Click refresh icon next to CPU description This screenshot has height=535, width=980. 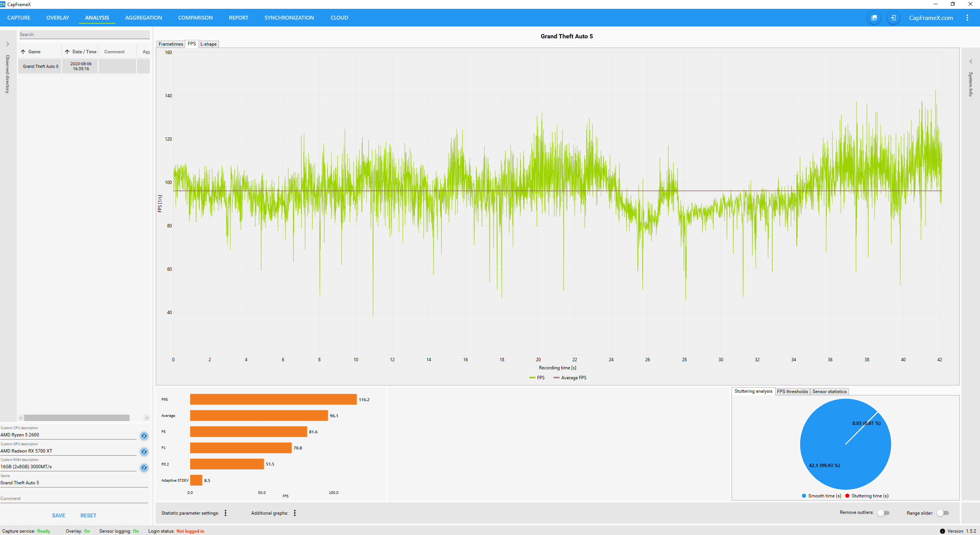click(x=144, y=436)
